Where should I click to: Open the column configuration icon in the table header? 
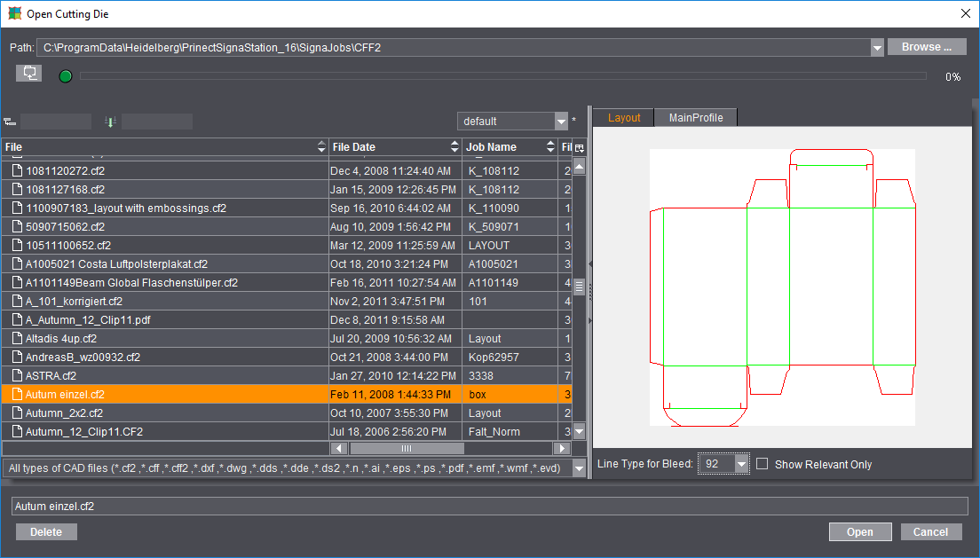[578, 146]
